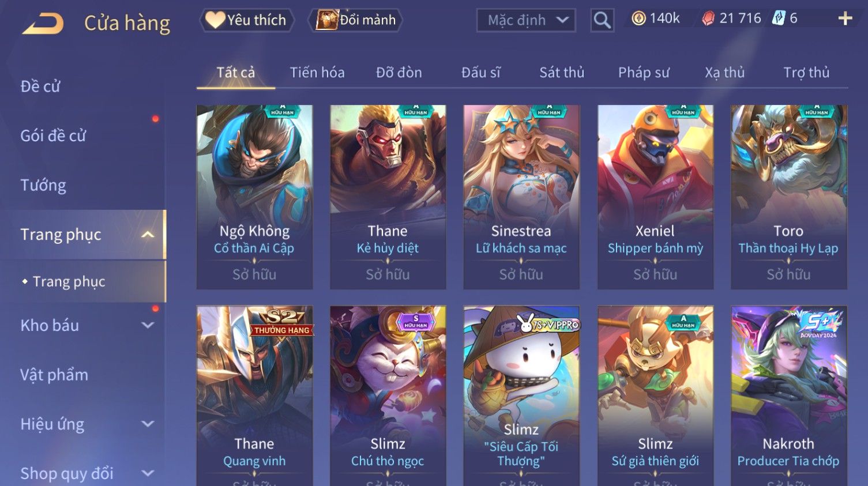Viewport: 868px width, 486px height.
Task: Select Nakroth Producer Tia chớp skin card
Action: click(x=789, y=396)
